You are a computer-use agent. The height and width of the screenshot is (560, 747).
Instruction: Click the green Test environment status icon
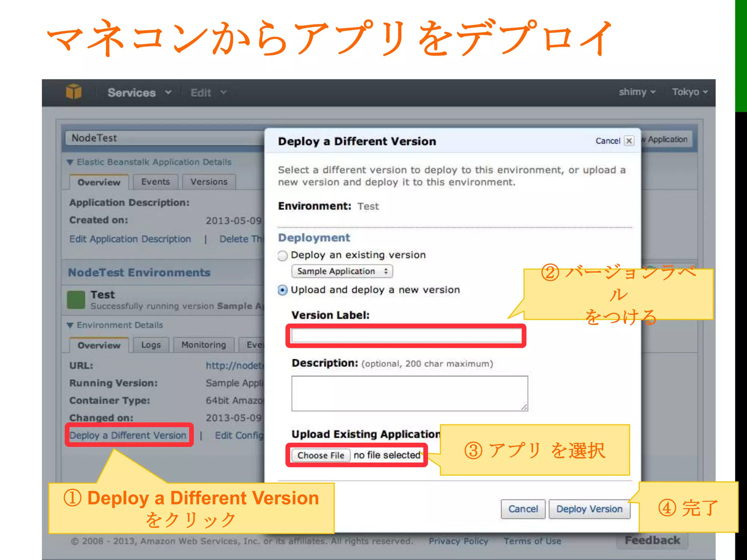pyautogui.click(x=76, y=300)
